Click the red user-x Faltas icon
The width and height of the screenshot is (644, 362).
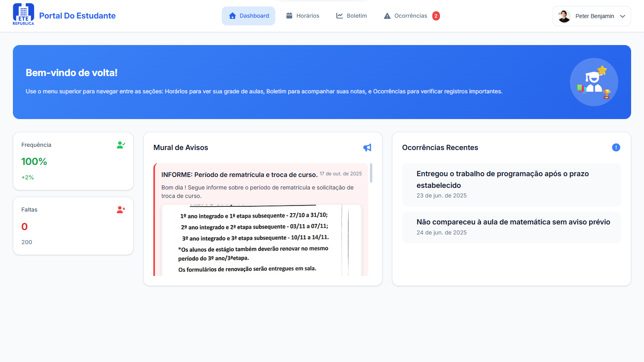121,210
